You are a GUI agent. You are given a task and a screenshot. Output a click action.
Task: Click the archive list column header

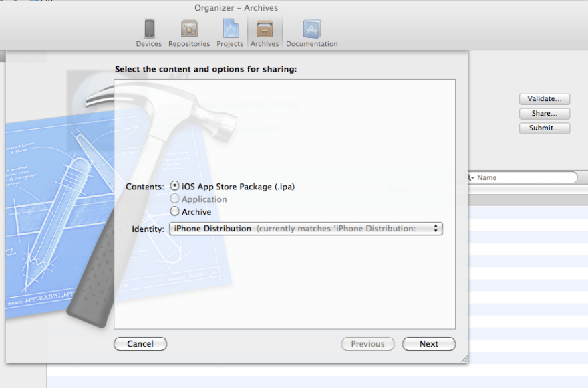[x=528, y=199]
